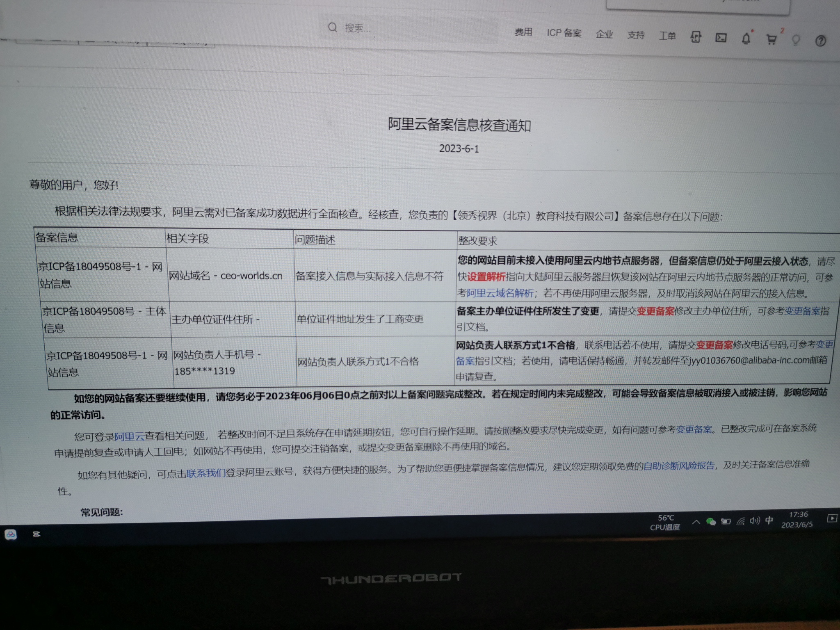This screenshot has height=630, width=840.
Task: Open the 费用 menu
Action: [x=523, y=32]
